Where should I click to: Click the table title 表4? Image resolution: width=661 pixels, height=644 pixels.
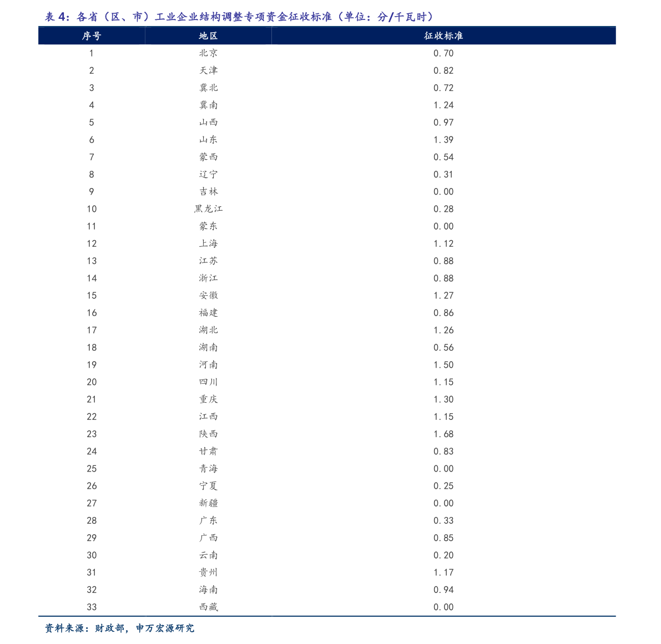click(x=239, y=17)
